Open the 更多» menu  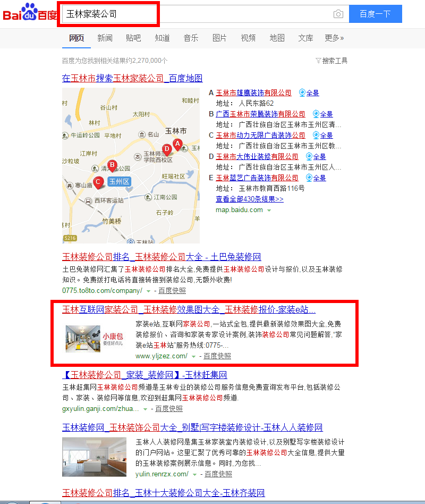(x=334, y=38)
